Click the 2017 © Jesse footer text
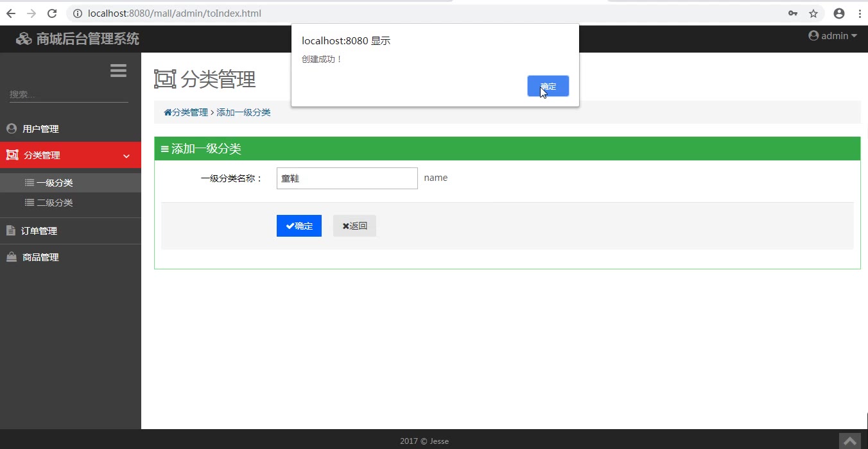The width and height of the screenshot is (868, 449). (x=424, y=441)
